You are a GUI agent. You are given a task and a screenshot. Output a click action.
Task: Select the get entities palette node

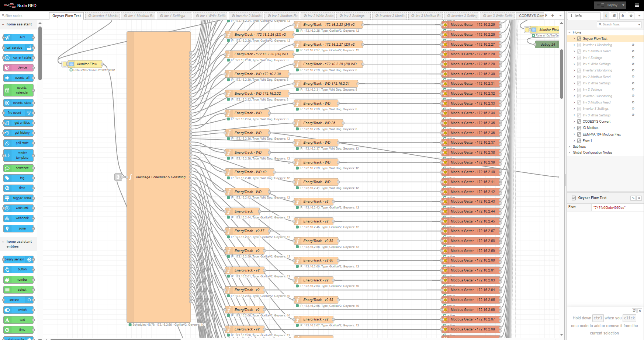(x=18, y=123)
